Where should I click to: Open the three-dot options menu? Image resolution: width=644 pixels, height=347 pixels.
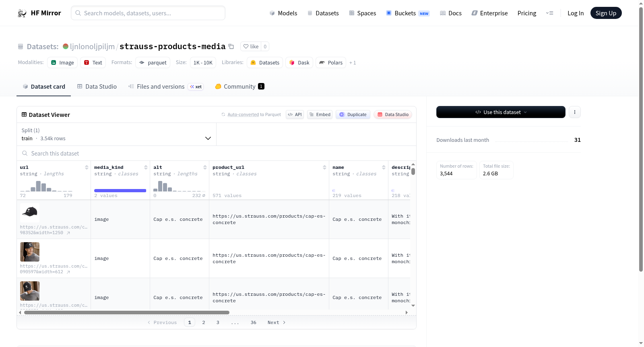(x=575, y=112)
